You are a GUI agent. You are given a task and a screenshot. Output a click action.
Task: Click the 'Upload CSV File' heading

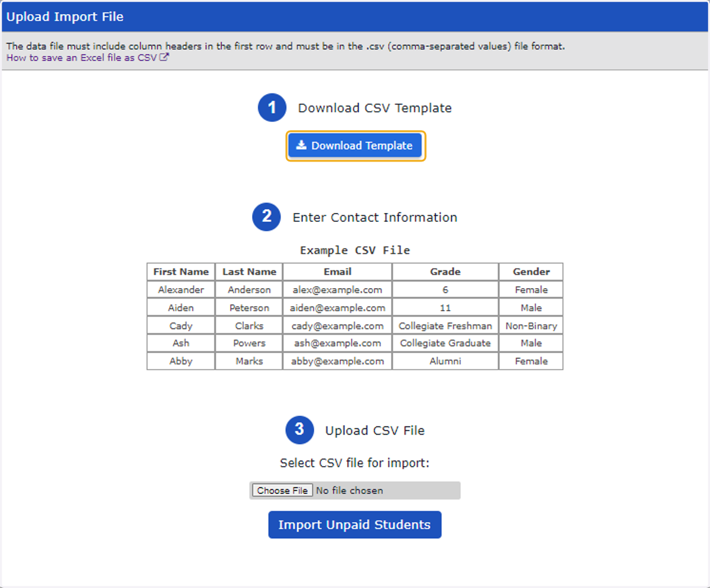[x=375, y=431]
